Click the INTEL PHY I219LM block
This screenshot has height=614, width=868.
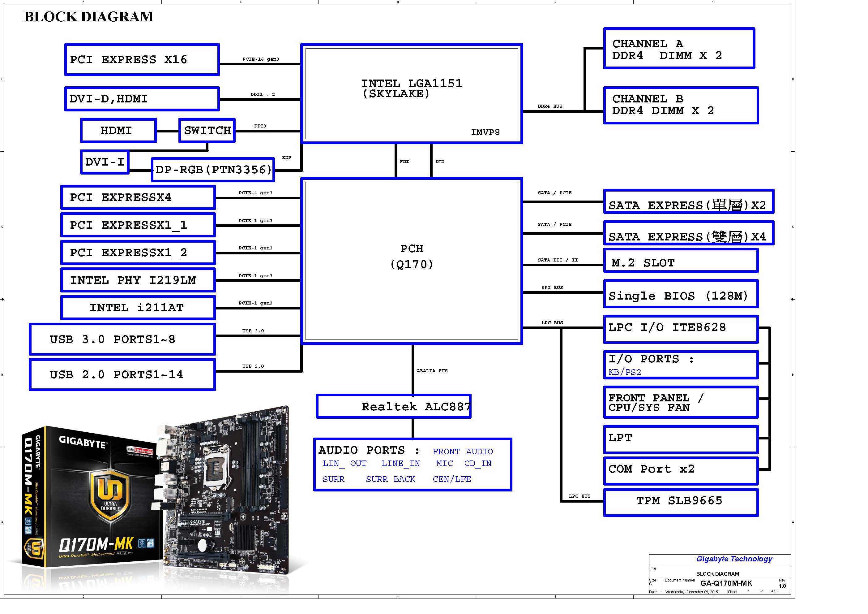coord(138,280)
